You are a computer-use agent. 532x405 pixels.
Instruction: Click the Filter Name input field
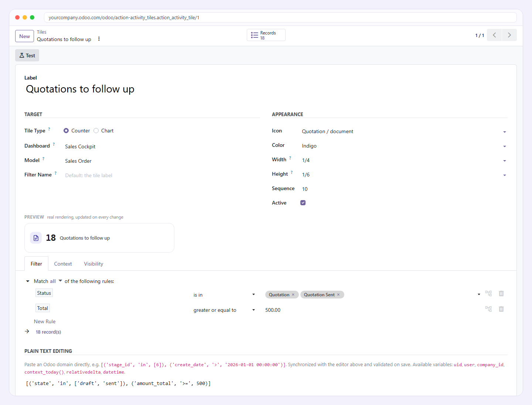pyautogui.click(x=162, y=175)
